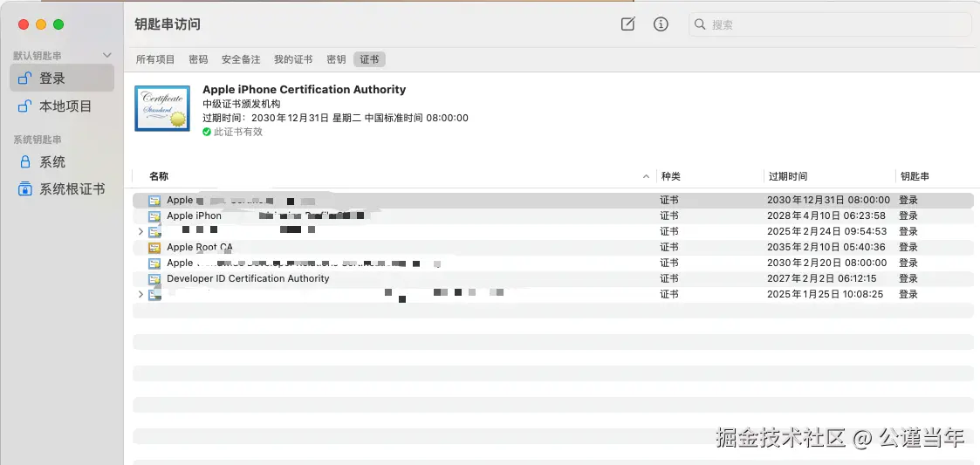Click the green valid-certificate checkmark icon

207,132
